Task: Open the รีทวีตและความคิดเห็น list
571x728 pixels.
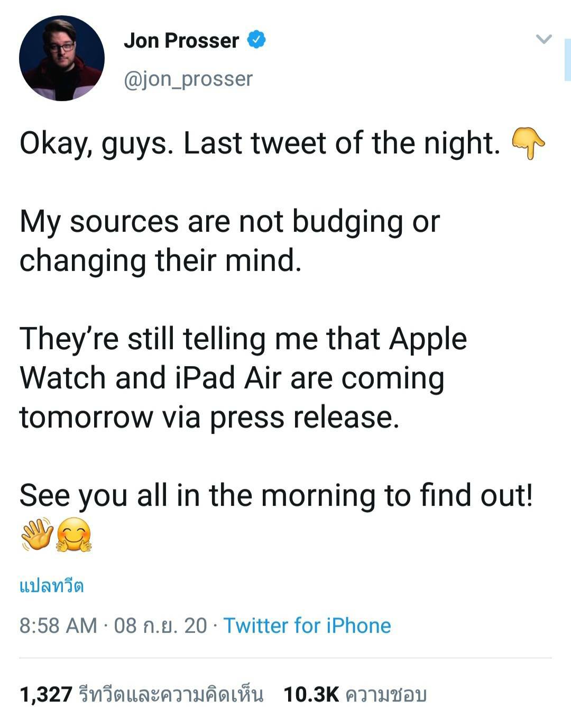Action: point(170,695)
